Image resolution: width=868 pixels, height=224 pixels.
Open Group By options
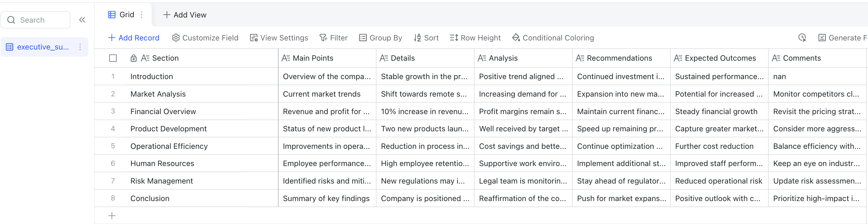(x=380, y=38)
